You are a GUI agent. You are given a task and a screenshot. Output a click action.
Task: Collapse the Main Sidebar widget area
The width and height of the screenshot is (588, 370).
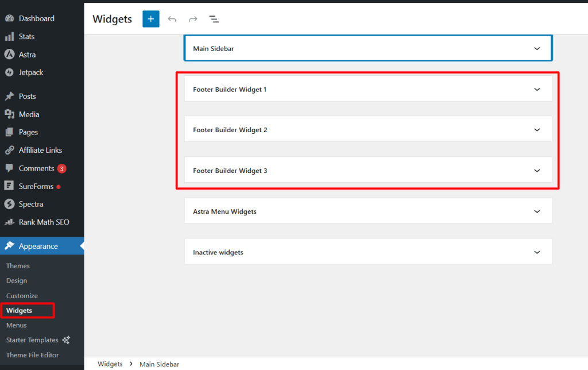pos(537,49)
